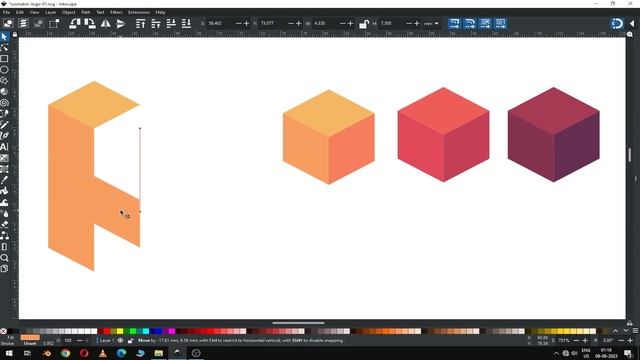Open the Object menu

[69, 12]
